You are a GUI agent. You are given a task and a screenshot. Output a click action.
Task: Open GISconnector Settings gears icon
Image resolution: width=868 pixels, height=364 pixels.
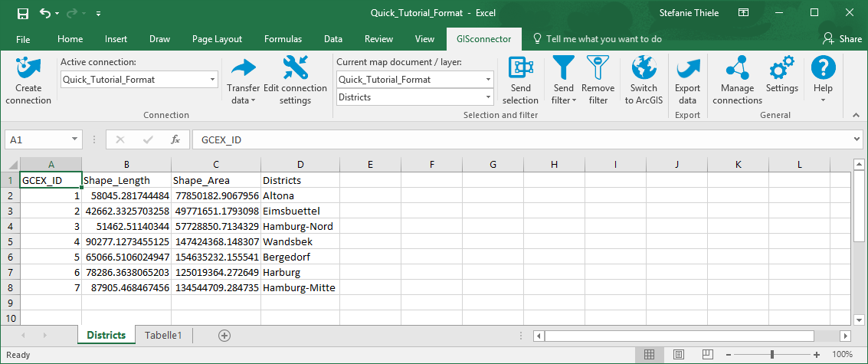point(781,67)
